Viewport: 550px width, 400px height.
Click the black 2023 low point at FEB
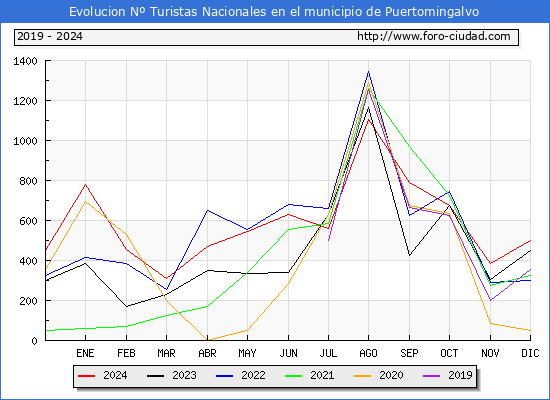(x=126, y=306)
